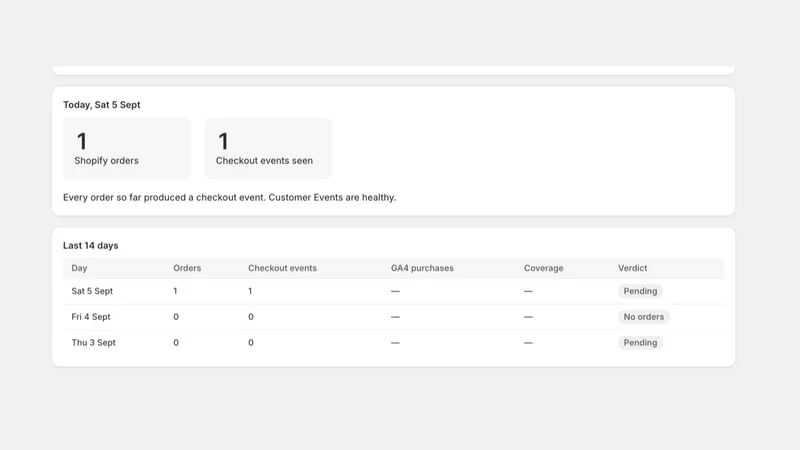Click GA4 purchases dash for Sat 5 Sept

click(x=395, y=291)
